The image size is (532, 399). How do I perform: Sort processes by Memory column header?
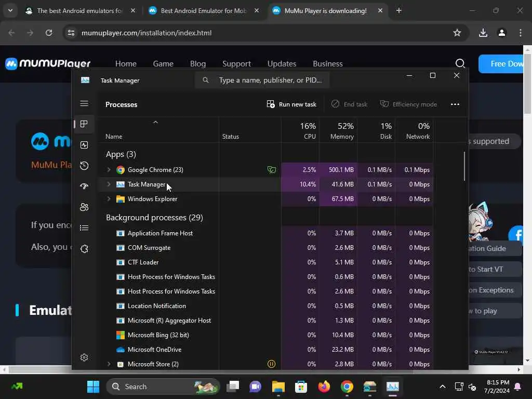(x=338, y=130)
